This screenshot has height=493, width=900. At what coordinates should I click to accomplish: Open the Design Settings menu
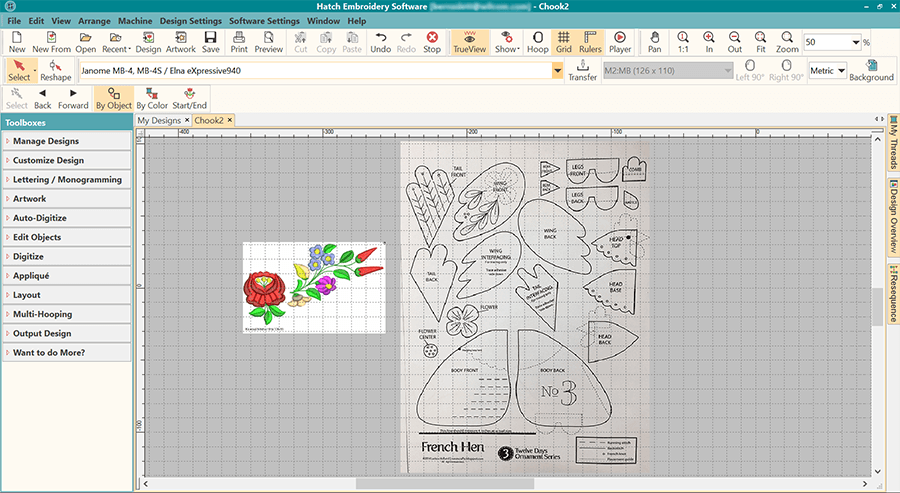[x=190, y=21]
